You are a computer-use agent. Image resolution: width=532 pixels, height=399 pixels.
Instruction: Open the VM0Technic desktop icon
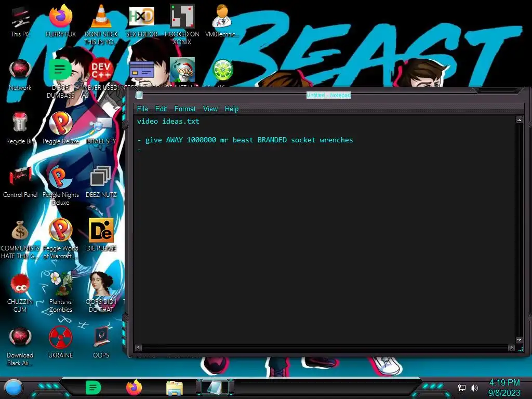[x=222, y=21]
